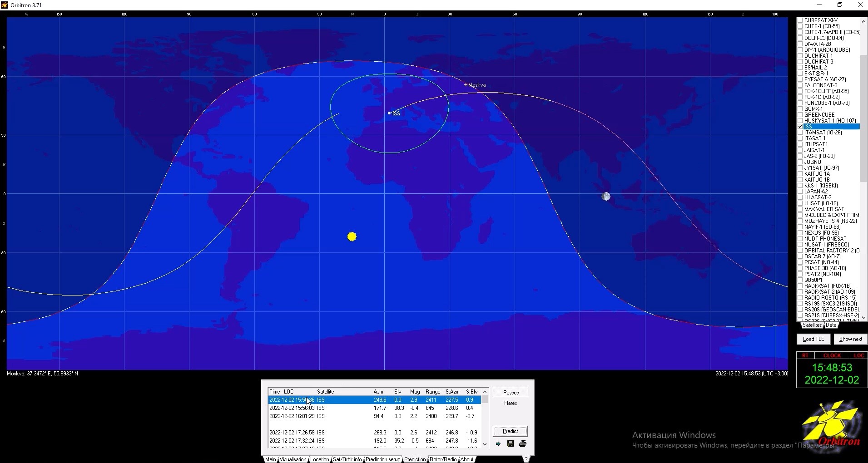Print the prediction results list
The image size is (868, 463).
tap(523, 444)
